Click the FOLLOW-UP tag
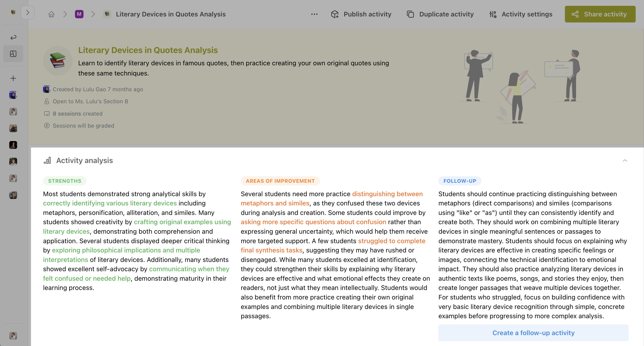644x346 pixels. click(x=459, y=181)
